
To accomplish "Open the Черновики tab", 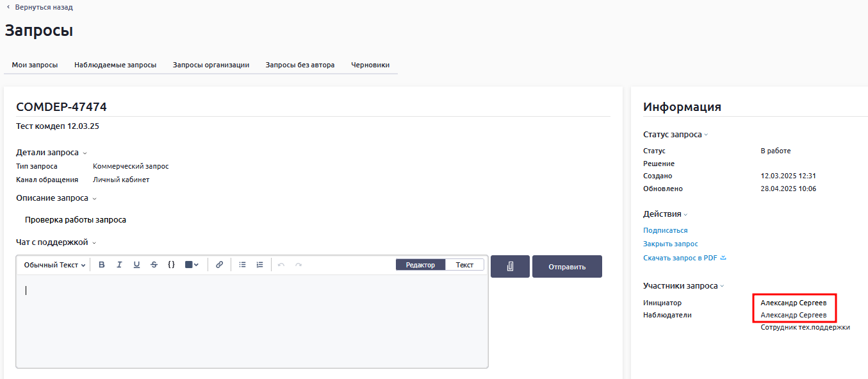I will [x=370, y=65].
